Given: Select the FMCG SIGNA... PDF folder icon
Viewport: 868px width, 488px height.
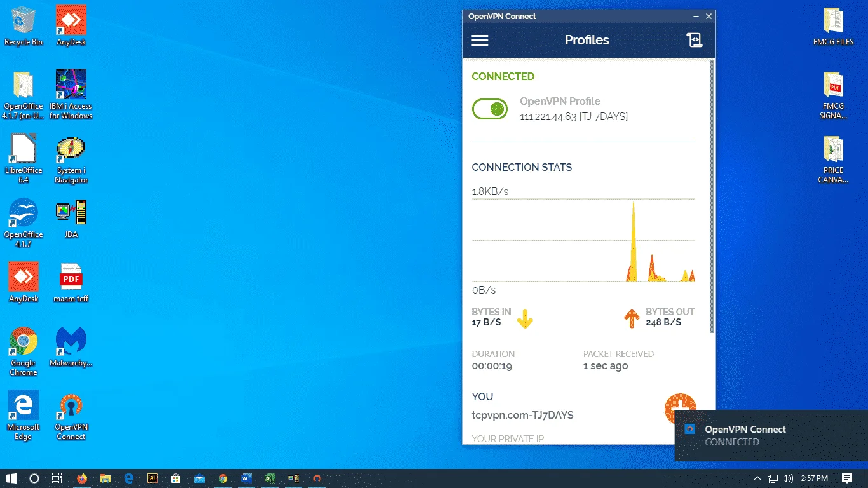Looking at the screenshot, I should tap(834, 95).
